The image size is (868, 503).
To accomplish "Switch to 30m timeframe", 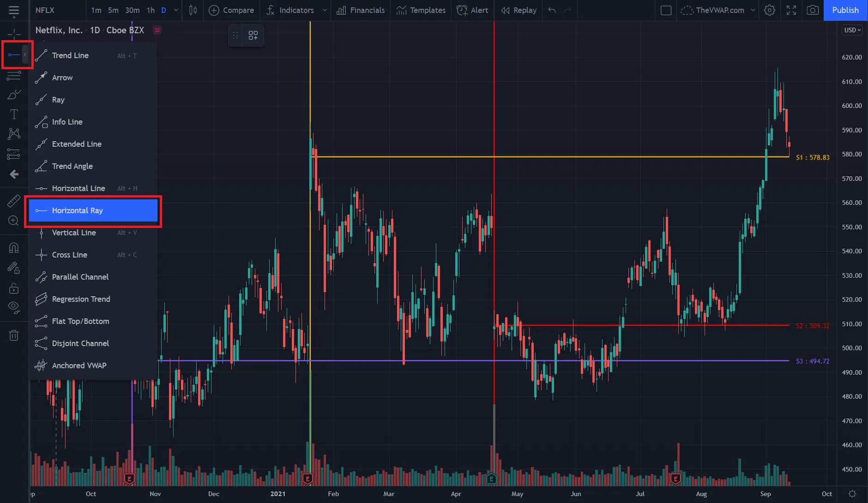I will tap(133, 10).
